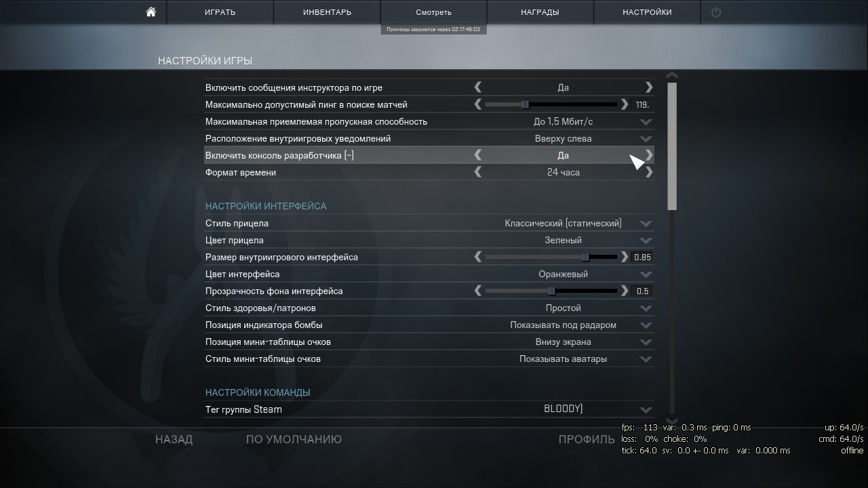Right arrow for 'Включить сообщения инструктора по игре'
The width and height of the screenshot is (868, 488).
649,87
